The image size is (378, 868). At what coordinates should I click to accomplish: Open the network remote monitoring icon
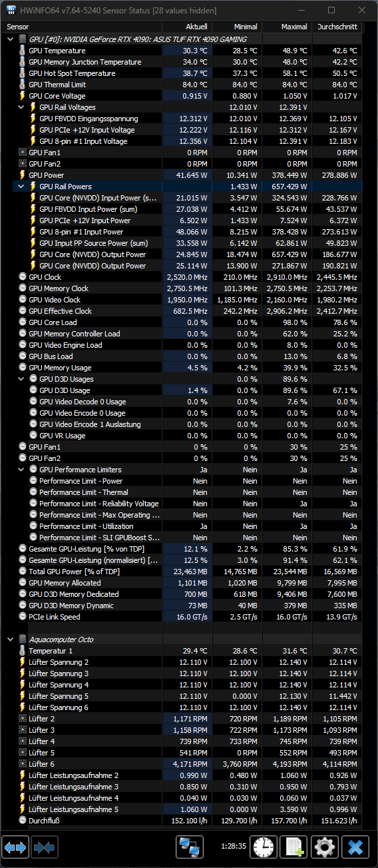[190, 847]
